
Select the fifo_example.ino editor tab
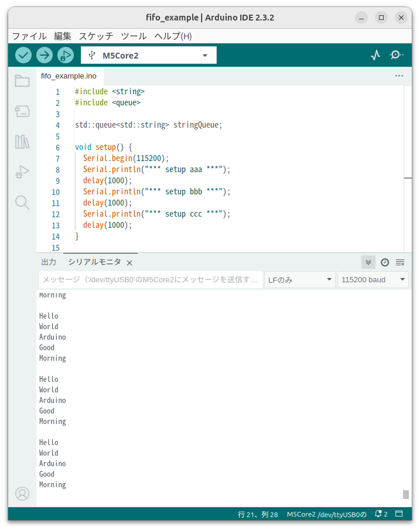tap(69, 76)
